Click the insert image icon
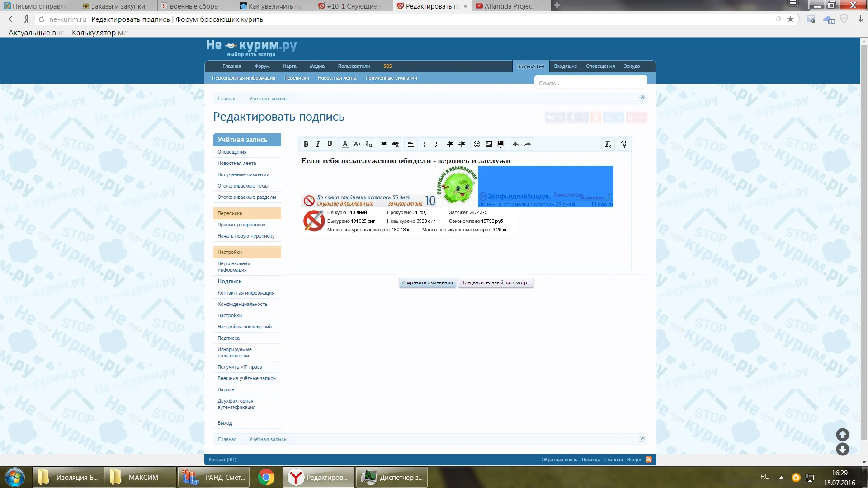Viewport: 868px width, 488px height. tap(488, 144)
